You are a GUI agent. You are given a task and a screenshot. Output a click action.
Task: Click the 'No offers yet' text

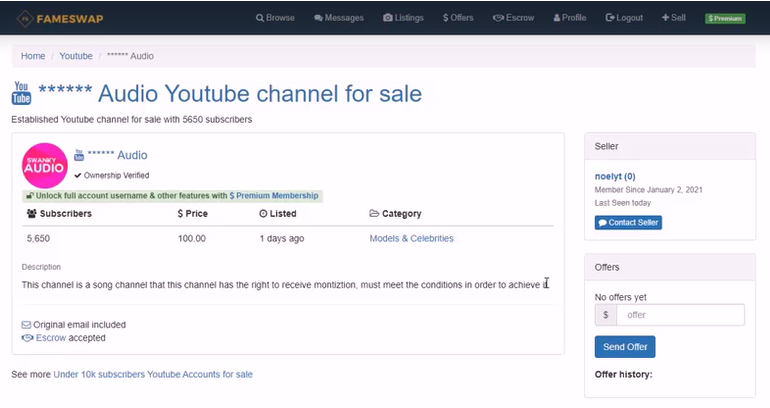click(620, 297)
